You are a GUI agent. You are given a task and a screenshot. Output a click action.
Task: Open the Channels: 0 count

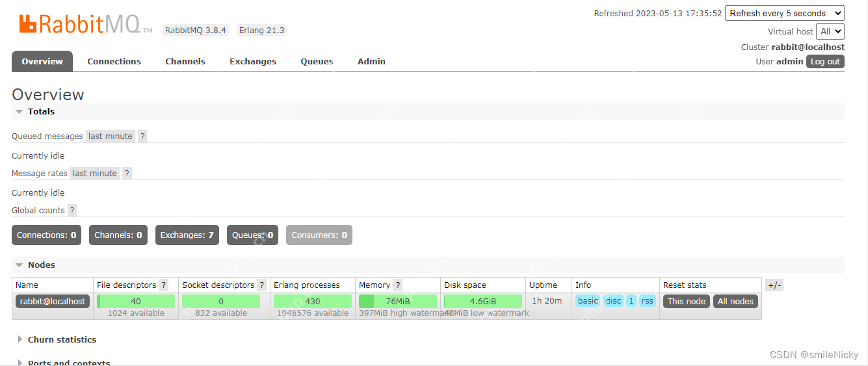coord(118,235)
